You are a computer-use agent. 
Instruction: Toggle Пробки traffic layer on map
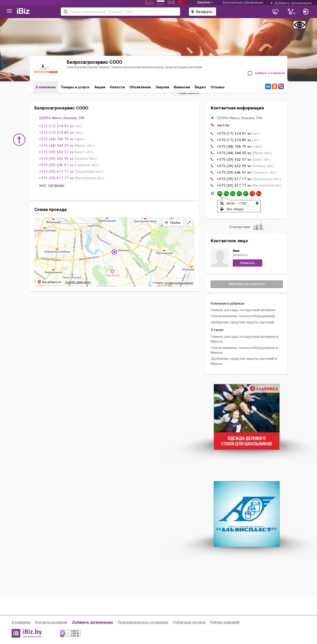pos(173,223)
